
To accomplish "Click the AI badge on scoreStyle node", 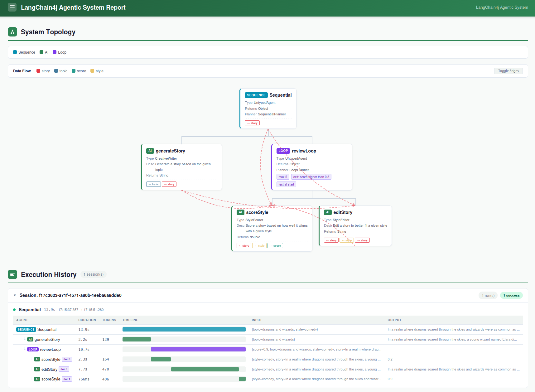I will point(240,212).
